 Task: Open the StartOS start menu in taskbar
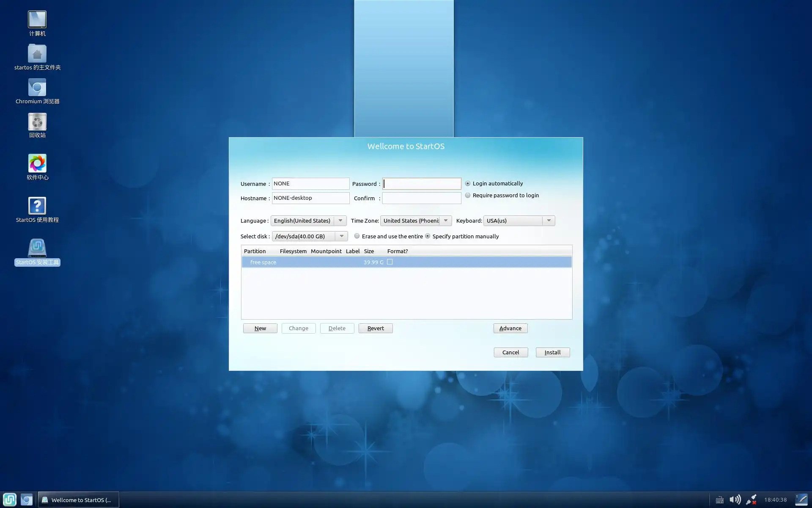coord(9,500)
